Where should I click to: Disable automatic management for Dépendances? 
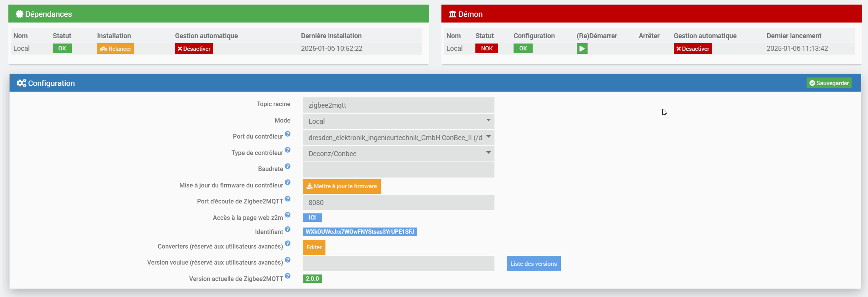click(194, 48)
